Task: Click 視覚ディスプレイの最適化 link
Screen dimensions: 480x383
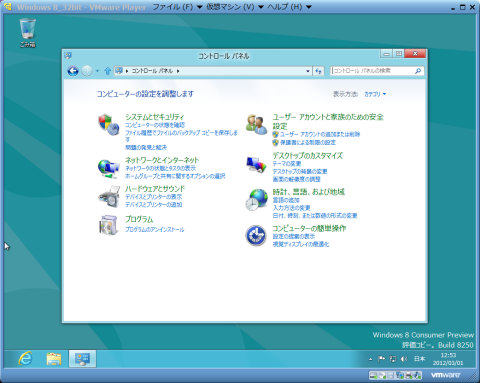Action: (301, 244)
